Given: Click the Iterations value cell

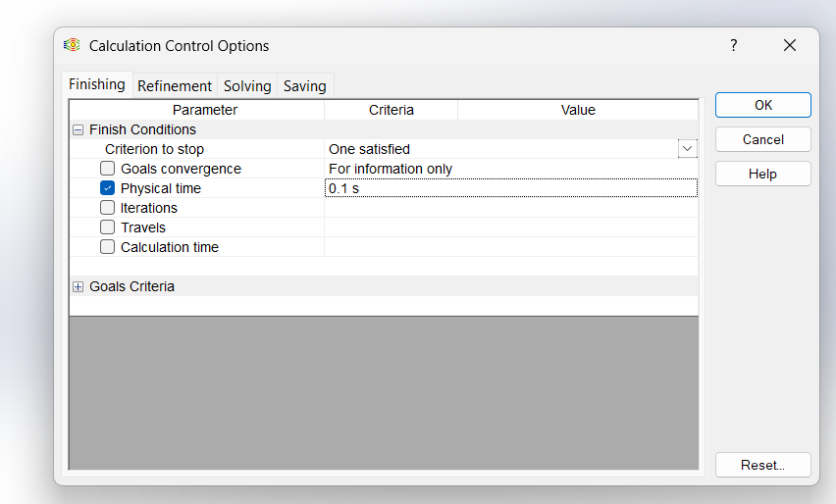Looking at the screenshot, I should (511, 208).
